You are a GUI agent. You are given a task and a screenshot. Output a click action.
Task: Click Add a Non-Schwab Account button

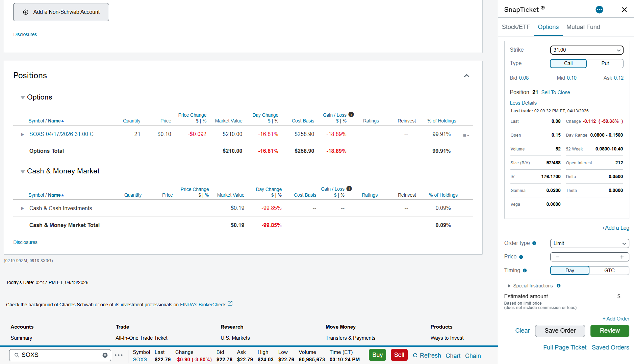point(61,12)
